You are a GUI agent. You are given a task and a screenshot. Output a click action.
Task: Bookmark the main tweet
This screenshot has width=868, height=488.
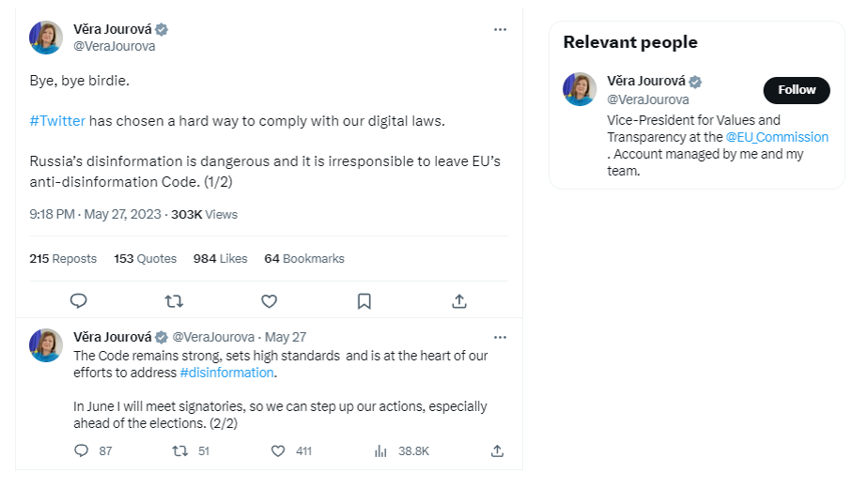364,301
